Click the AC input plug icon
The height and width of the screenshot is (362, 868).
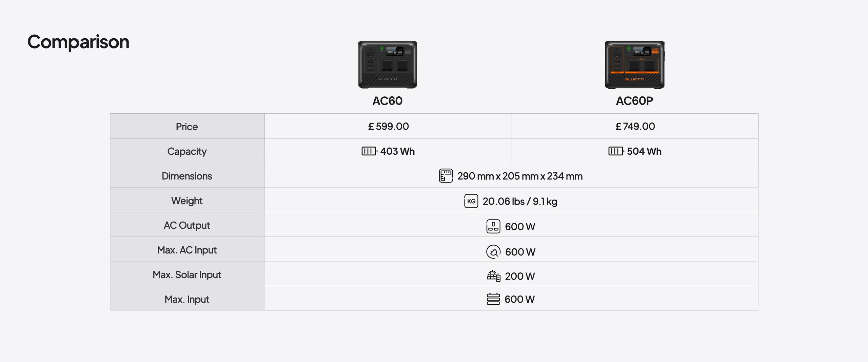[493, 252]
